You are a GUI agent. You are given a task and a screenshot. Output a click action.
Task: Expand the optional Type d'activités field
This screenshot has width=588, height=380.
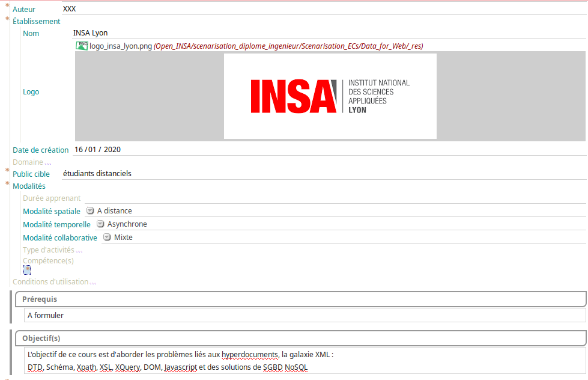pos(79,251)
